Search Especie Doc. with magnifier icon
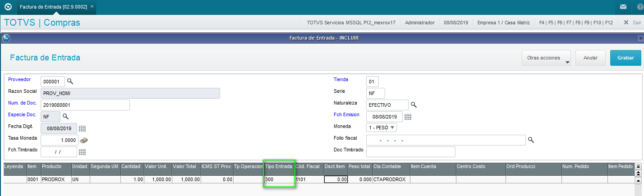The width and height of the screenshot is (644, 196). point(65,116)
